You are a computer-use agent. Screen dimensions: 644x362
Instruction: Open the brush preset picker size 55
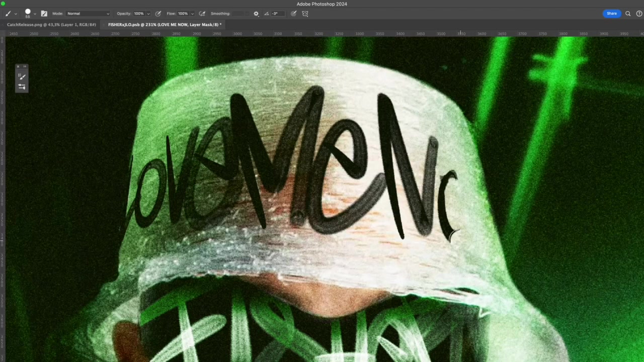(28, 13)
